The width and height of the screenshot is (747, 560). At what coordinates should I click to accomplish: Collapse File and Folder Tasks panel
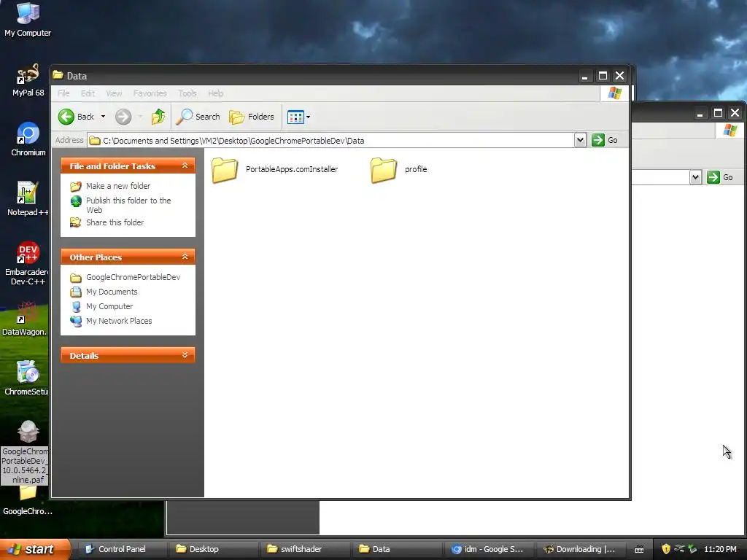185,166
